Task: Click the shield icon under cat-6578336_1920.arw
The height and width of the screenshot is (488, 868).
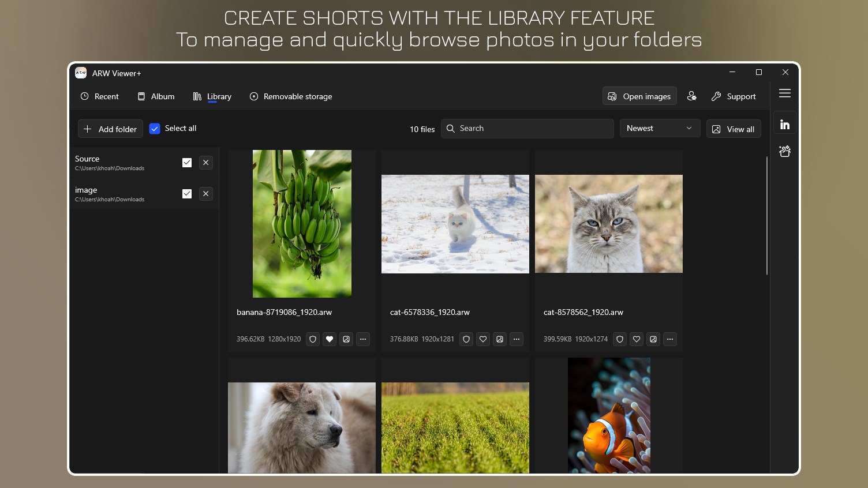Action: point(466,339)
